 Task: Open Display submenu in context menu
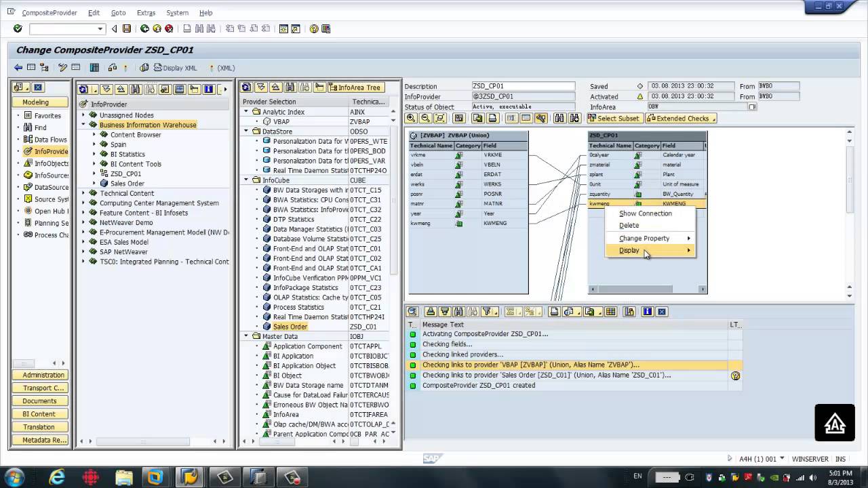(x=650, y=250)
